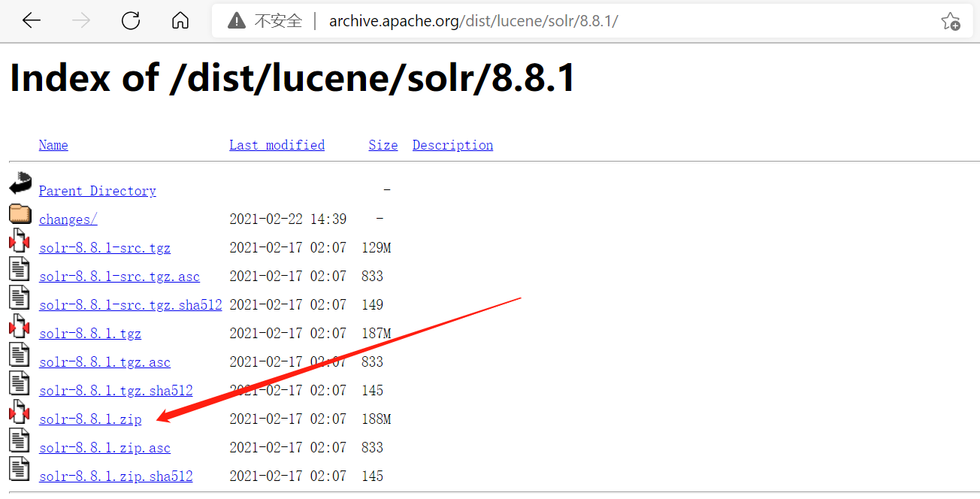
Task: Click the 'Index of /dist/lucene/solr/8.8.1' heading
Action: click(292, 77)
